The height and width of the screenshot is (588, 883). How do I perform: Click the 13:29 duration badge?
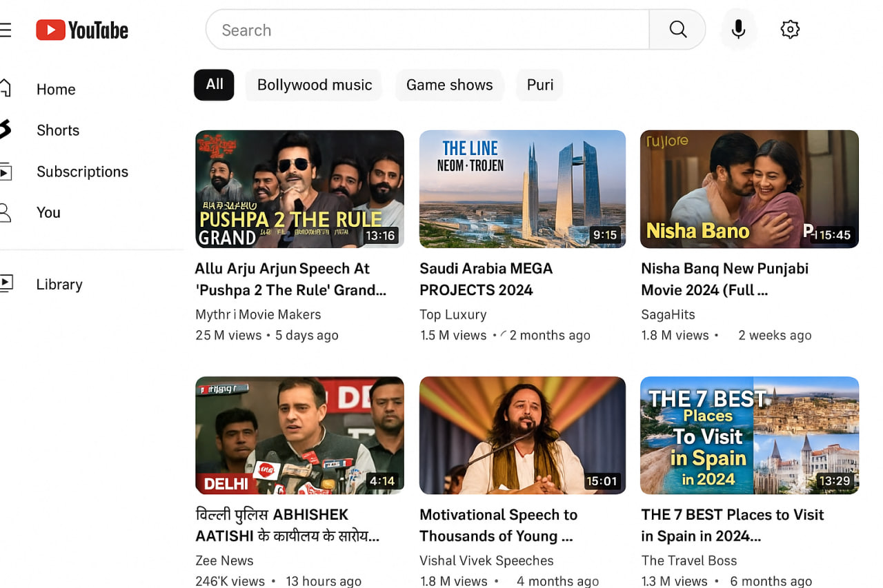834,481
